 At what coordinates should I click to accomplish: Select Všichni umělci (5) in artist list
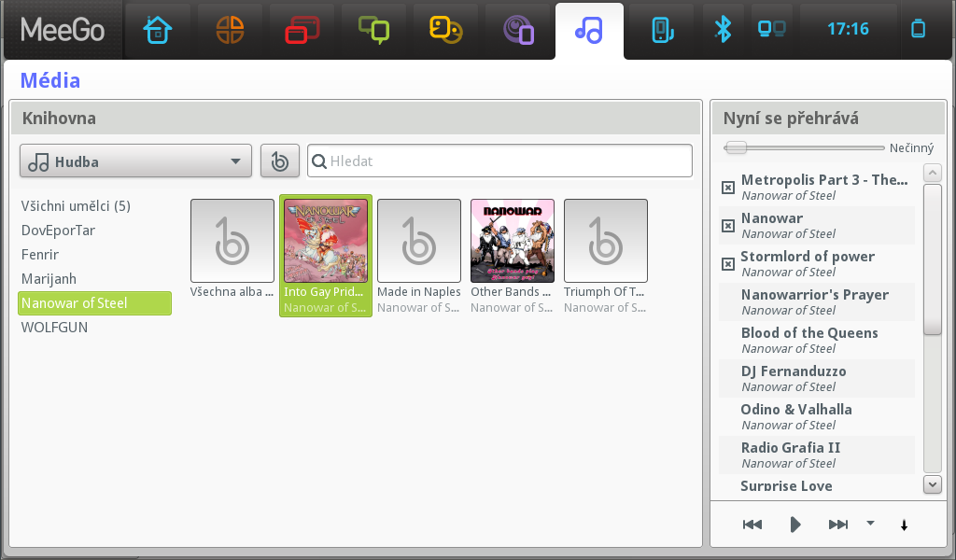76,206
